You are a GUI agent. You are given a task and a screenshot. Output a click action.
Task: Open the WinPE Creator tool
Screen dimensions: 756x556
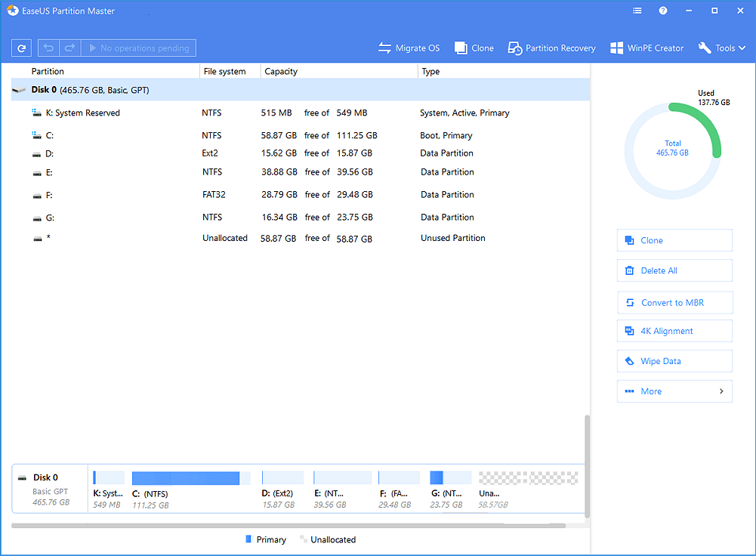tap(646, 48)
